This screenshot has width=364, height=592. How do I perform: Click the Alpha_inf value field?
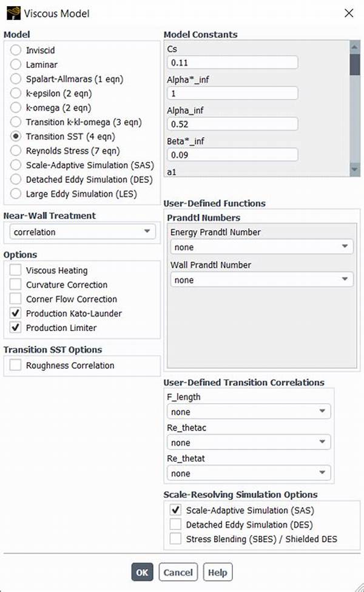click(x=232, y=124)
